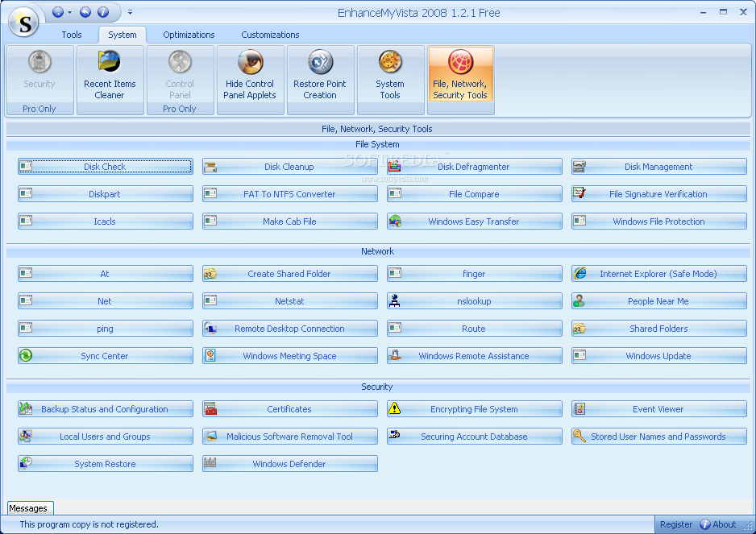The image size is (756, 534).
Task: Open the quick access toolbar customize arrow
Action: pyautogui.click(x=131, y=13)
